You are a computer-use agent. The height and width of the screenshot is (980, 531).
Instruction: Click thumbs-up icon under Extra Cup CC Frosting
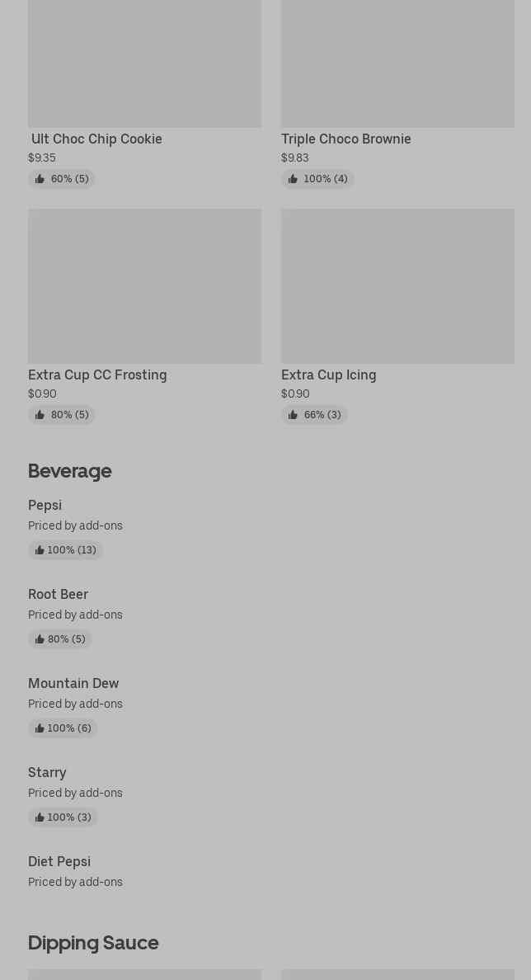[x=40, y=415]
